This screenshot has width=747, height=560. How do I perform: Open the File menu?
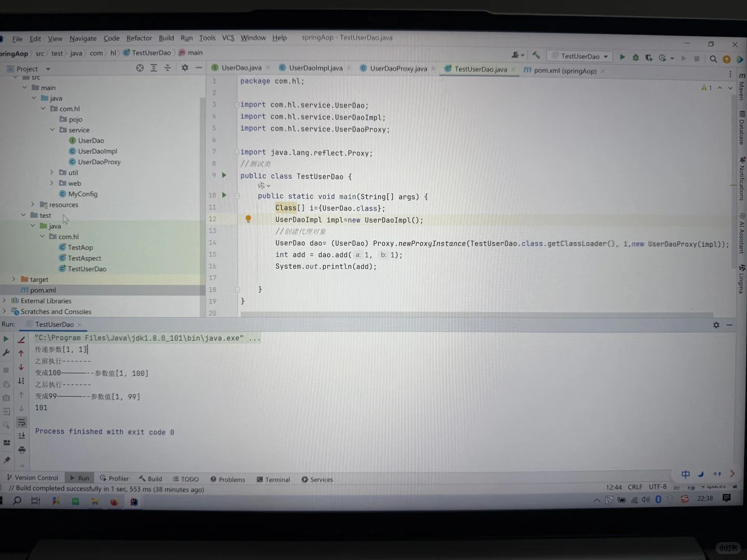[18, 39]
